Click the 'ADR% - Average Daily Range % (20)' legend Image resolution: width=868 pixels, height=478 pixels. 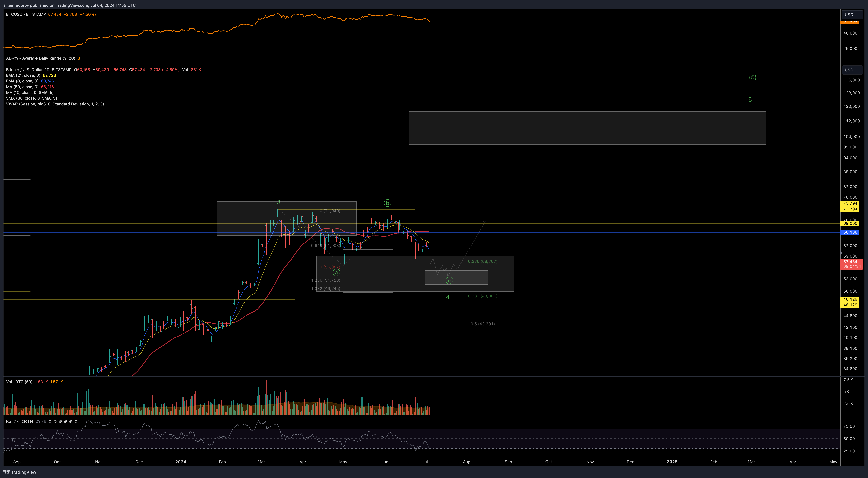[40, 58]
